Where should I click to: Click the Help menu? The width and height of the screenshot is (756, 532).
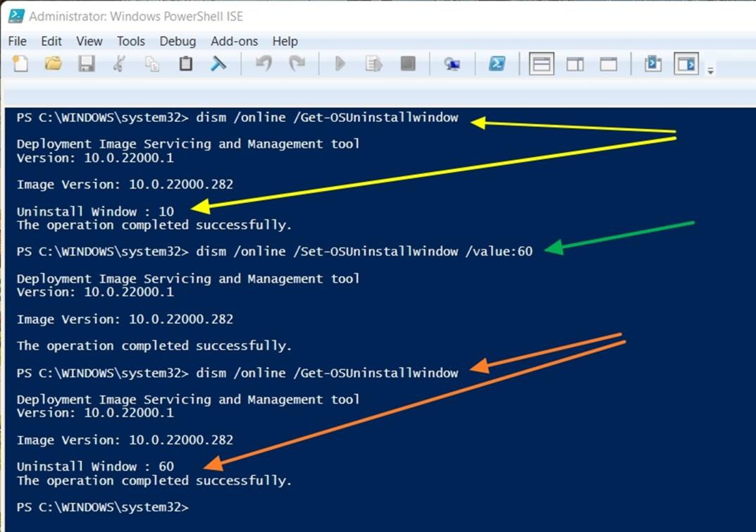coord(285,42)
